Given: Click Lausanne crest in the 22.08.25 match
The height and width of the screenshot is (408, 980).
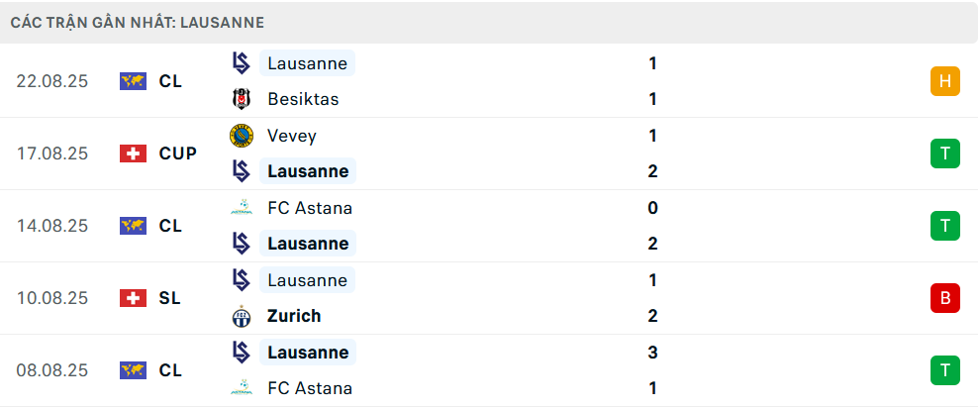Looking at the screenshot, I should (x=241, y=63).
